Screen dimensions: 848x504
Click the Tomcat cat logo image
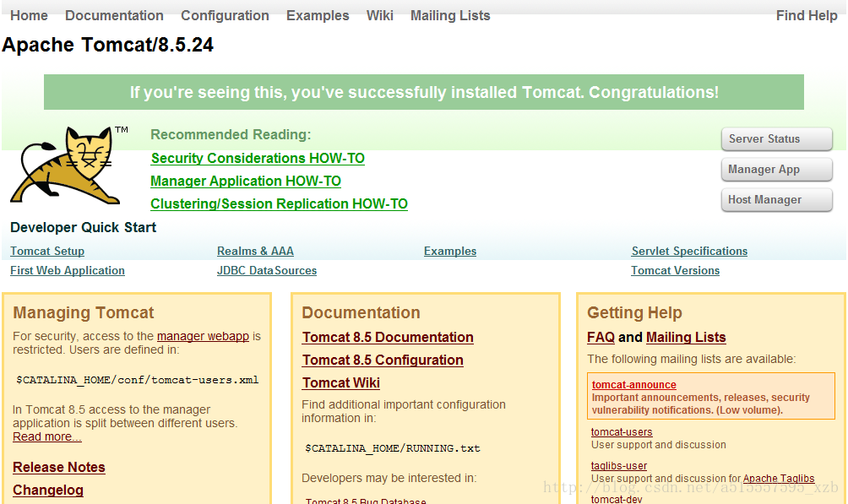pos(69,165)
